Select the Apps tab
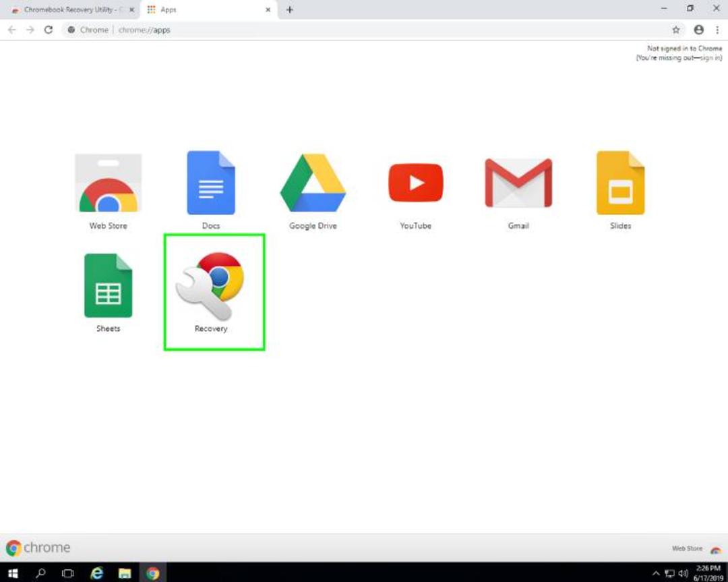 [x=208, y=9]
